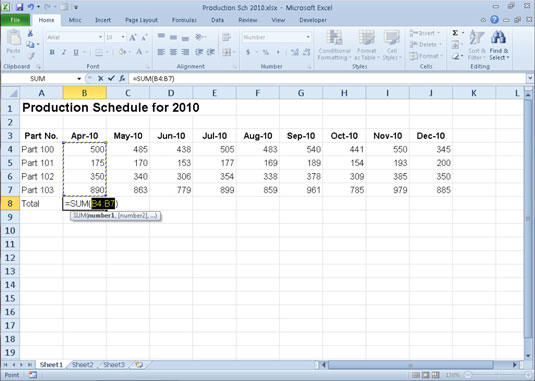Apply Percent Style format
Screen dimensions: 535x381
[x=265, y=52]
